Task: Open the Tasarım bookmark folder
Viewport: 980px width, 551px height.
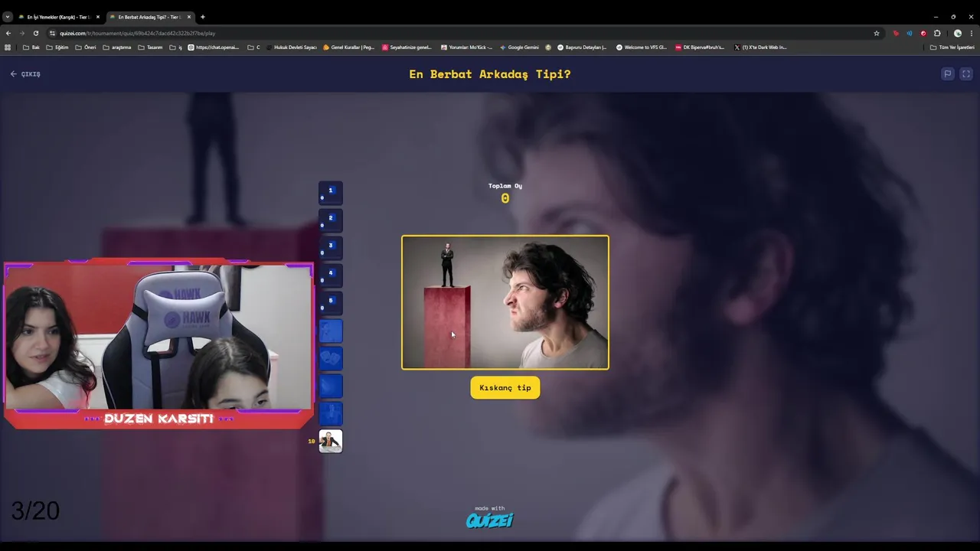Action: click(150, 47)
